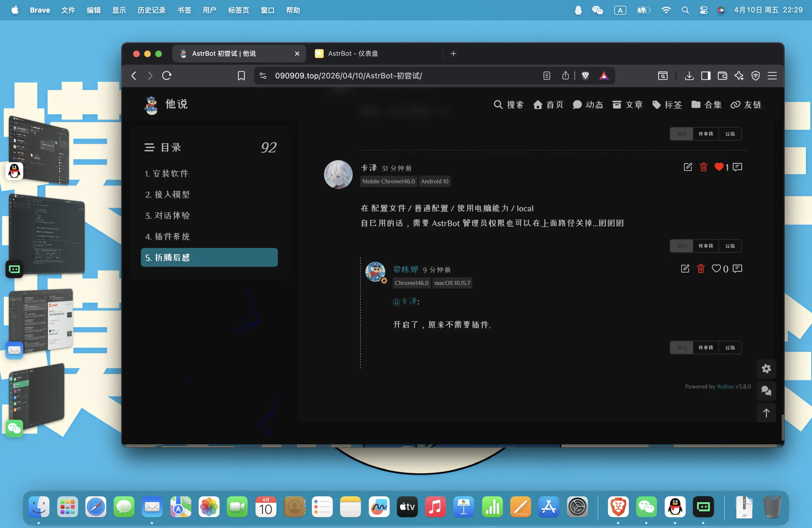Click the scroll-to-top arrow button
The height and width of the screenshot is (528, 812).
766,413
